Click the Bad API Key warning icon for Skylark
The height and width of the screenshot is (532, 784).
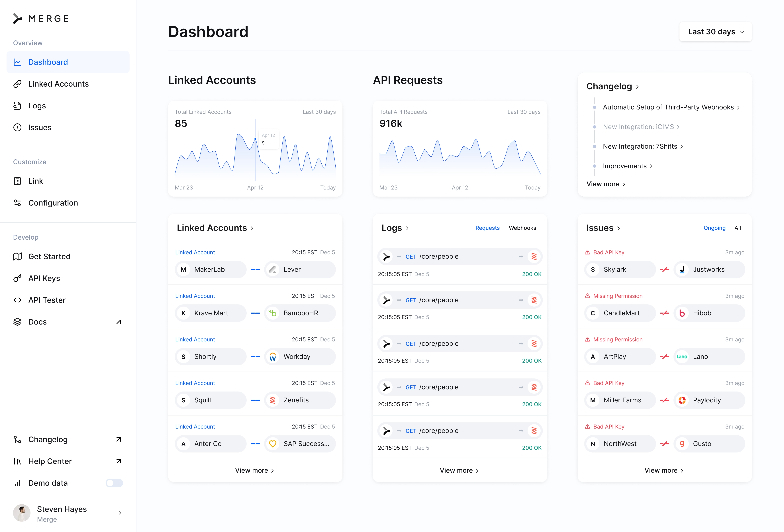587,252
